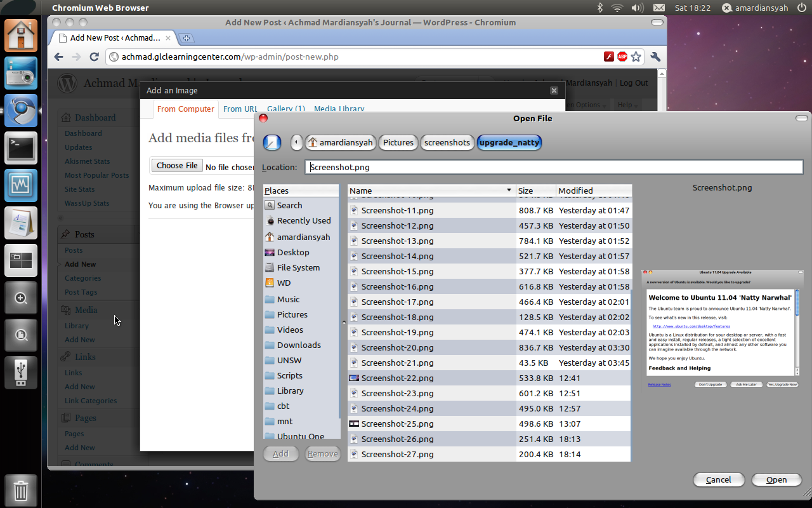The width and height of the screenshot is (812, 508).
Task: Open the document writer launcher icon
Action: click(x=22, y=223)
